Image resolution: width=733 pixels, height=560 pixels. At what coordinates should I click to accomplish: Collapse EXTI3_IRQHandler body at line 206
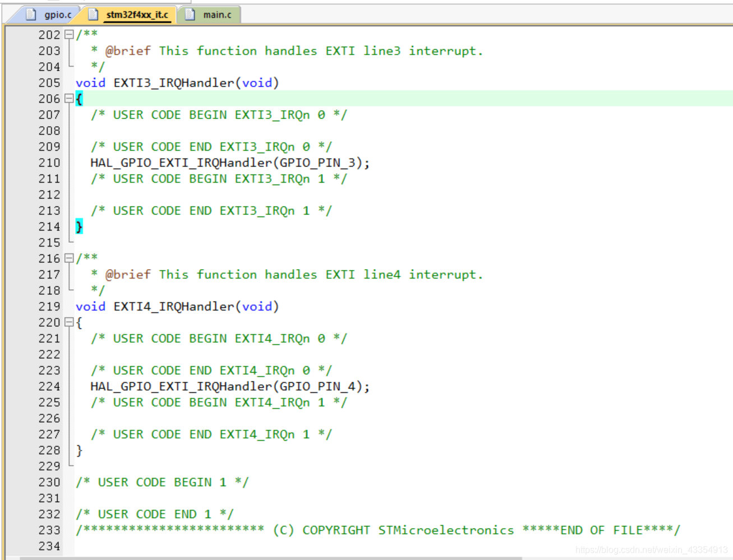click(x=69, y=98)
